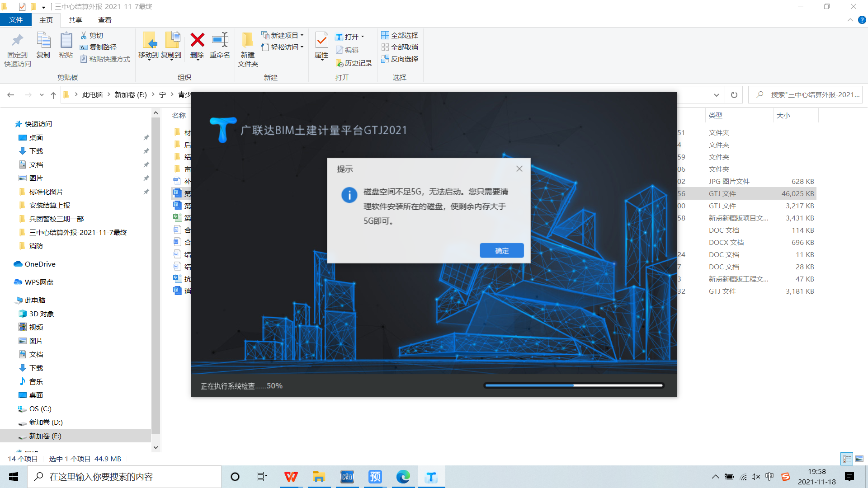The width and height of the screenshot is (868, 488).
Task: Sort by the 类型 column header
Action: pyautogui.click(x=716, y=116)
